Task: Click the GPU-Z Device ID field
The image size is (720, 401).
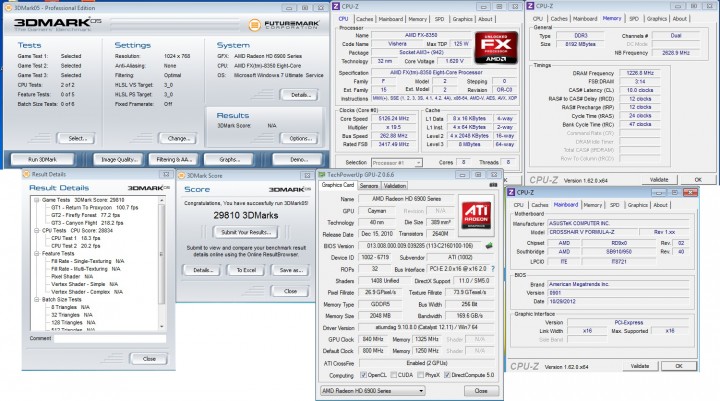Action: click(375, 257)
